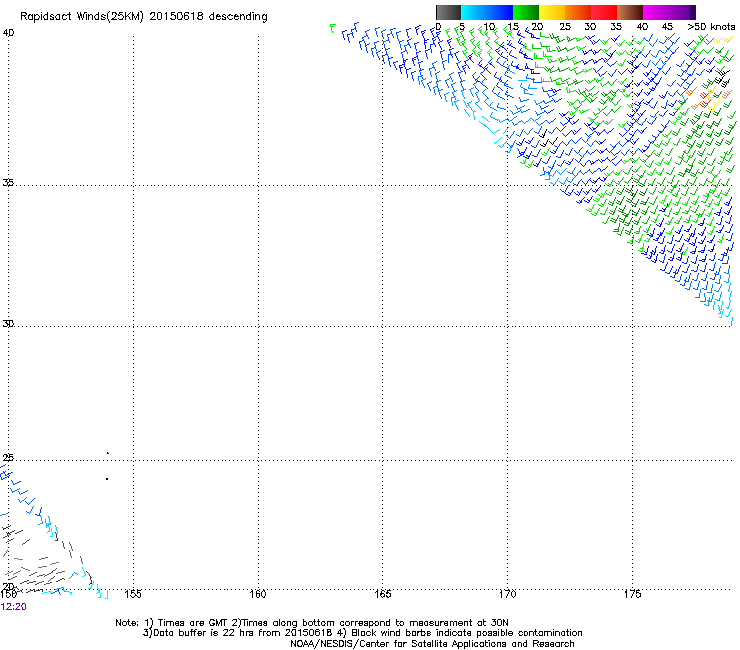Click the NOAA/NESDIS credit line
Viewport: 740px width, 650px height.
432,644
